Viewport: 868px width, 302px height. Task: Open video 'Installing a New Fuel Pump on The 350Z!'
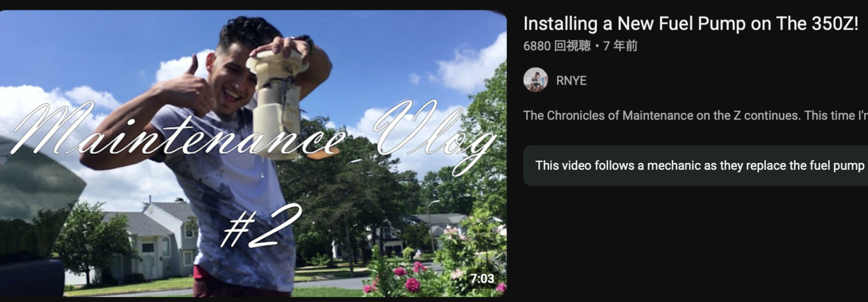(690, 23)
